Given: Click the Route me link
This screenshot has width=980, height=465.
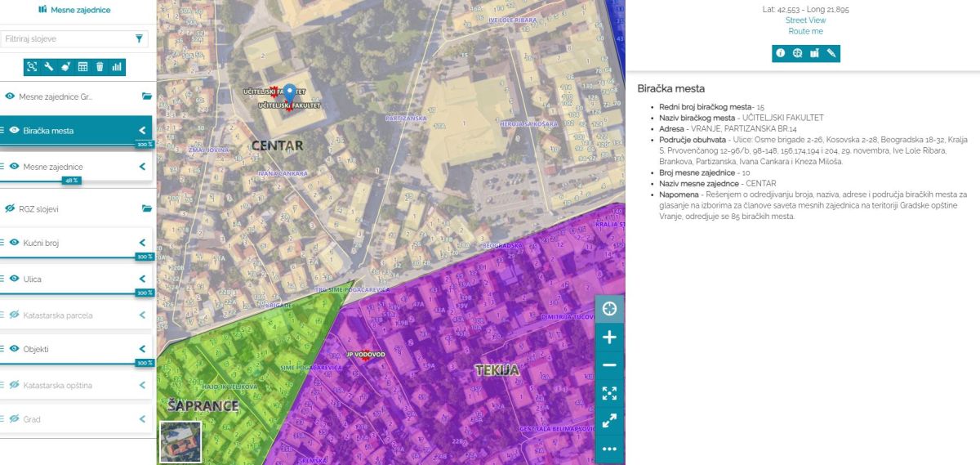Looking at the screenshot, I should click(x=805, y=31).
